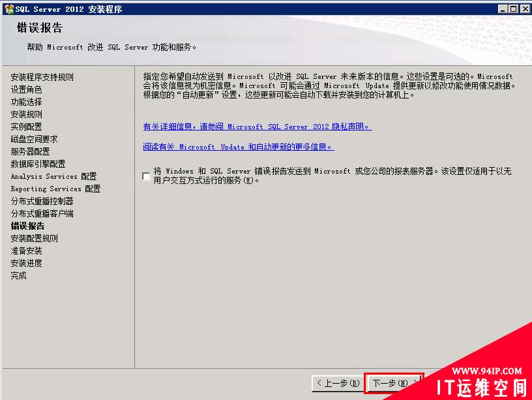The width and height of the screenshot is (532, 400).
Task: Select 功能选择 step in sidebar
Action: click(27, 102)
